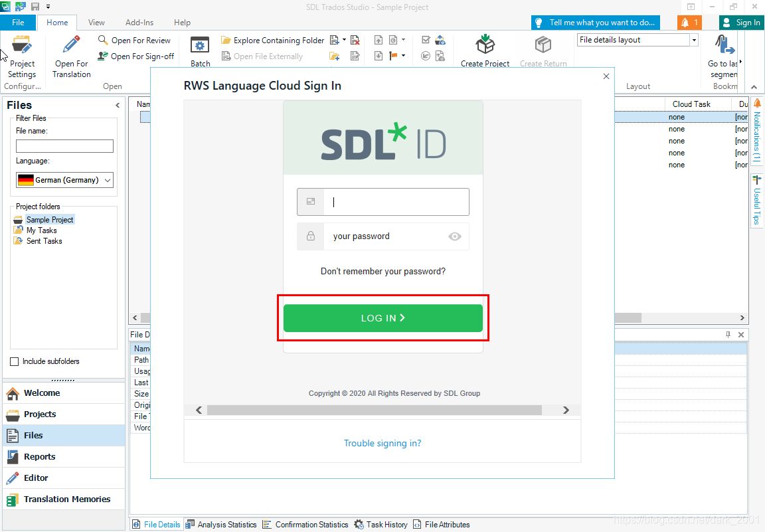Tick the Include subfolders checkbox

14,362
